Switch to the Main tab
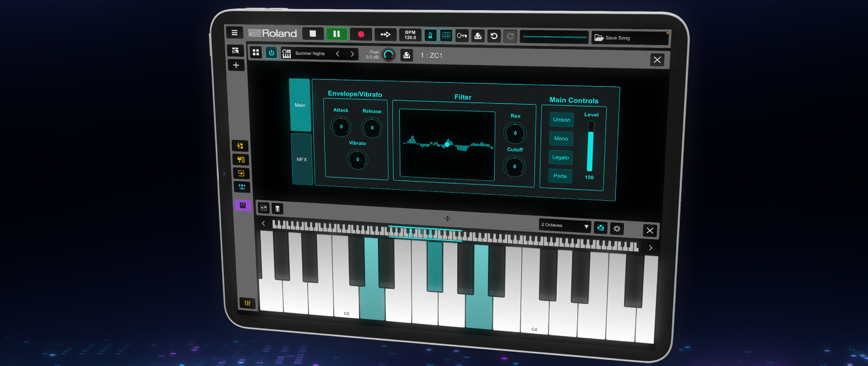This screenshot has width=868, height=366. (x=300, y=105)
